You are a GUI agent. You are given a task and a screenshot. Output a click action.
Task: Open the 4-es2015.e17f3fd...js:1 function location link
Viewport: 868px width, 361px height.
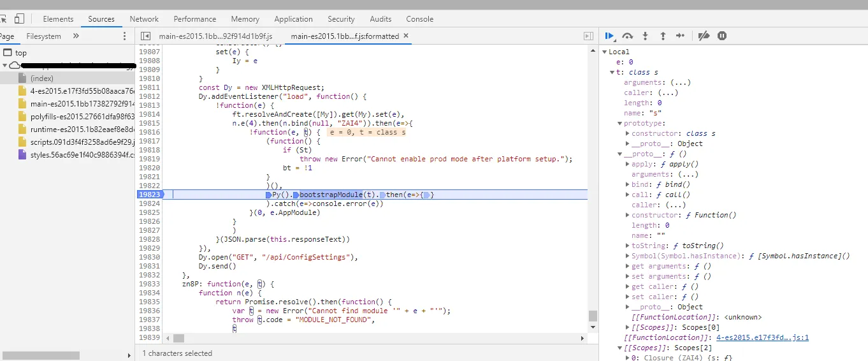tap(762, 337)
